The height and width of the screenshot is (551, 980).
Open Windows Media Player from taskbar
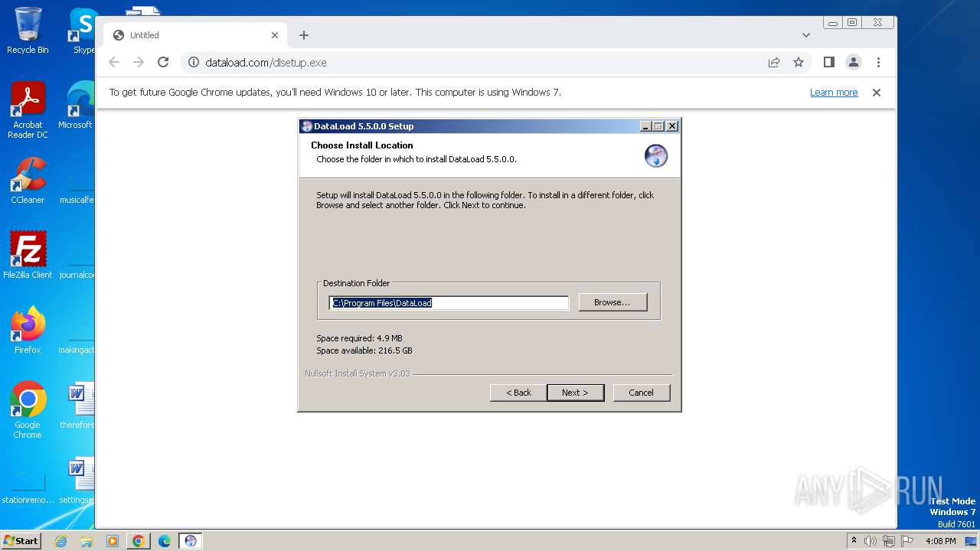click(x=112, y=541)
